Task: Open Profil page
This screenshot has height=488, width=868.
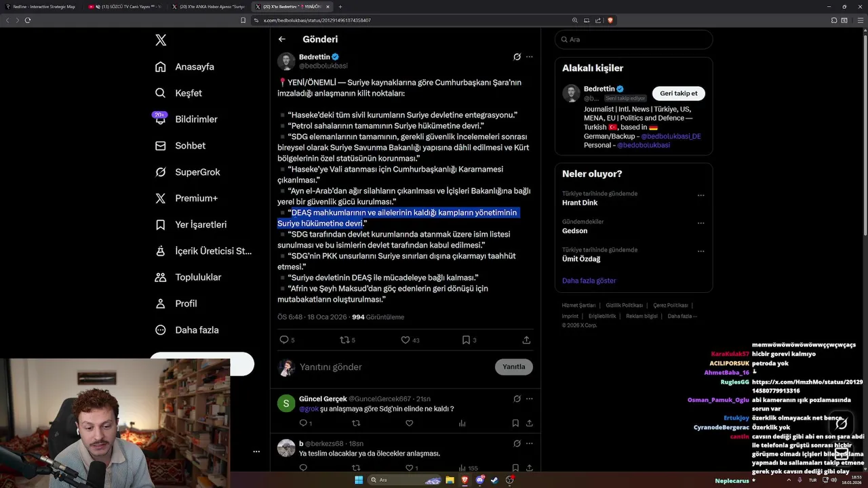Action: (x=176, y=304)
